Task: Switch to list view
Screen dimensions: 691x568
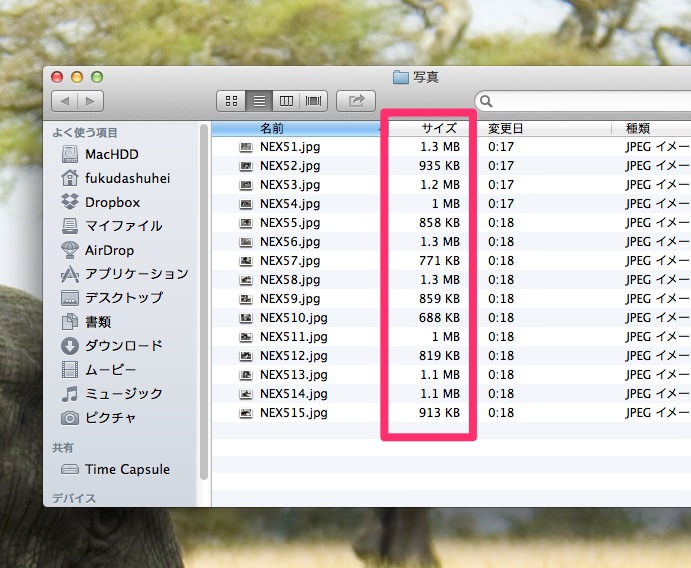Action: (259, 101)
